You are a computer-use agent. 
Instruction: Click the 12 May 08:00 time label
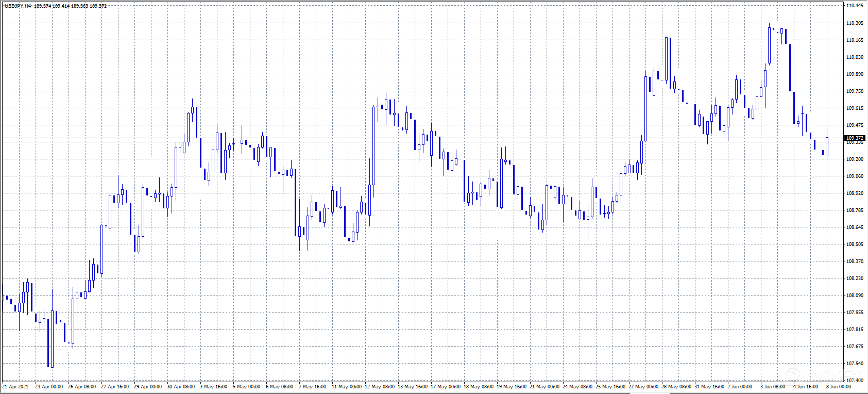pos(380,386)
